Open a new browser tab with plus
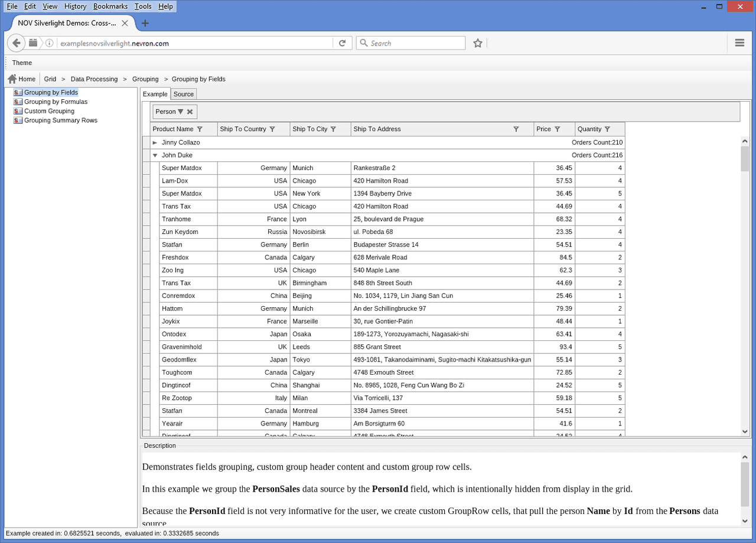This screenshot has width=756, height=543. pyautogui.click(x=145, y=23)
